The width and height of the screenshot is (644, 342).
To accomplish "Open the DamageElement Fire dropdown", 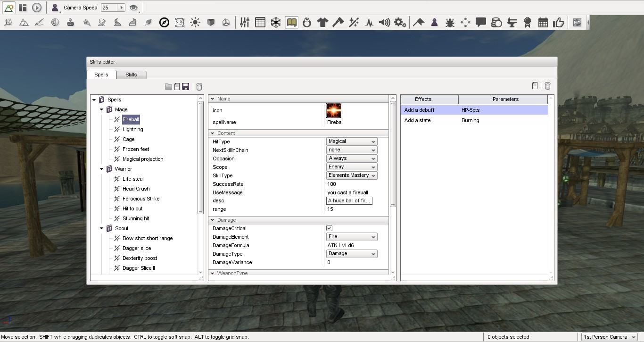I will (351, 237).
